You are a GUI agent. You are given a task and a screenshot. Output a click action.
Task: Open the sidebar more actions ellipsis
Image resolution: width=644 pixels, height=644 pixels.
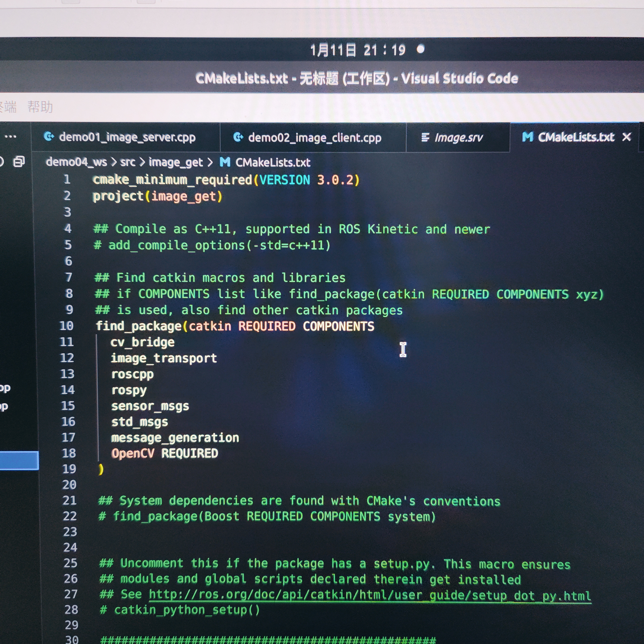tap(10, 137)
